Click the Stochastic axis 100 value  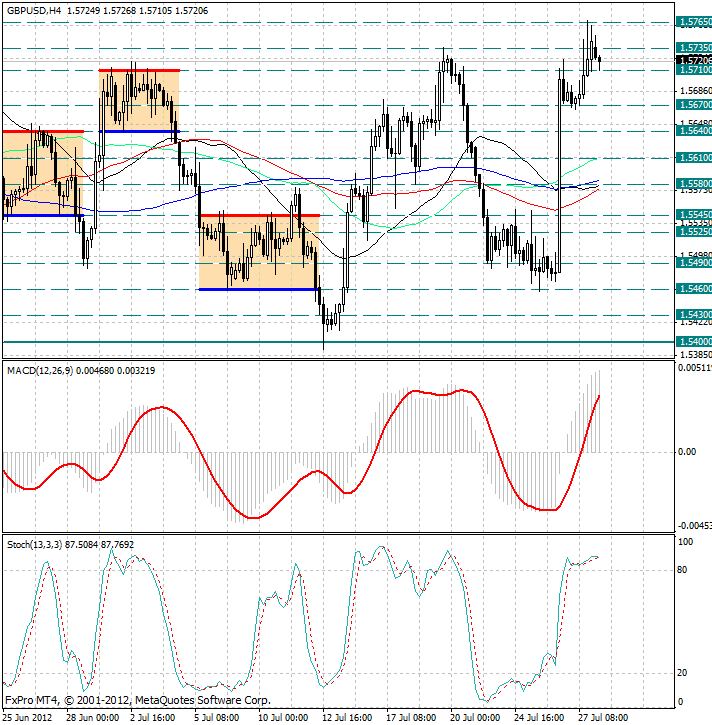coord(685,542)
